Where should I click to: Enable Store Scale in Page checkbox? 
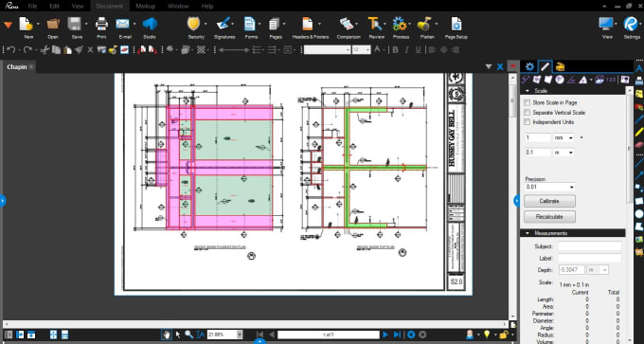pos(527,102)
